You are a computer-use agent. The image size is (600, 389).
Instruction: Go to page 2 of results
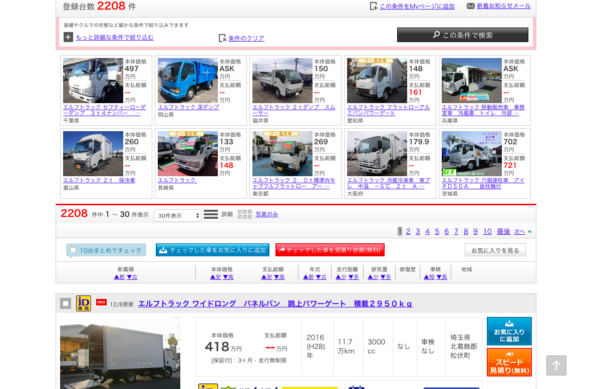(x=408, y=231)
